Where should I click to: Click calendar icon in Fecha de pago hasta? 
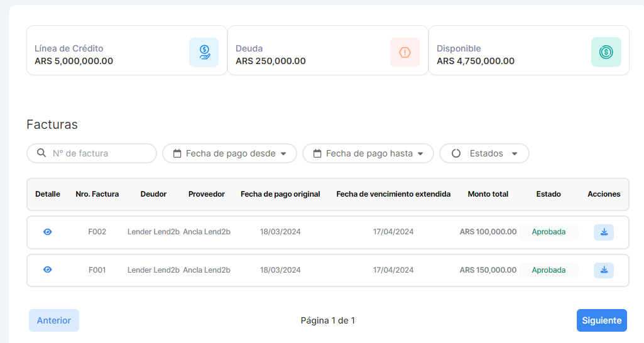coord(317,153)
